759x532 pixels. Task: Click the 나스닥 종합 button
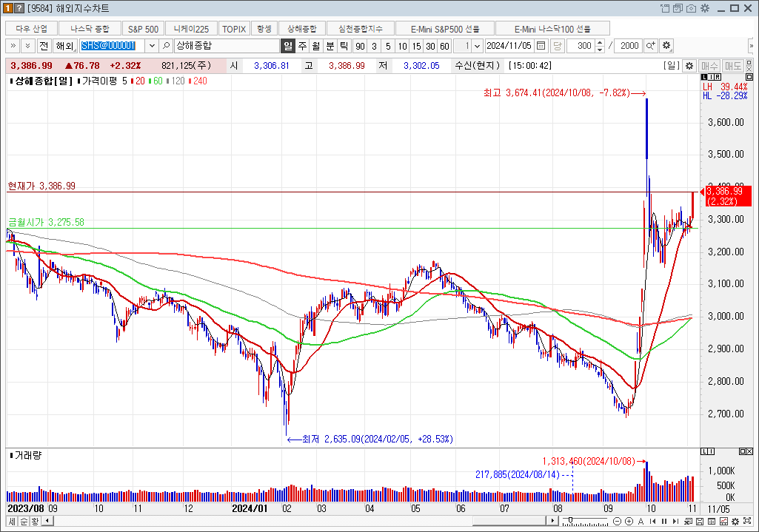[90, 29]
